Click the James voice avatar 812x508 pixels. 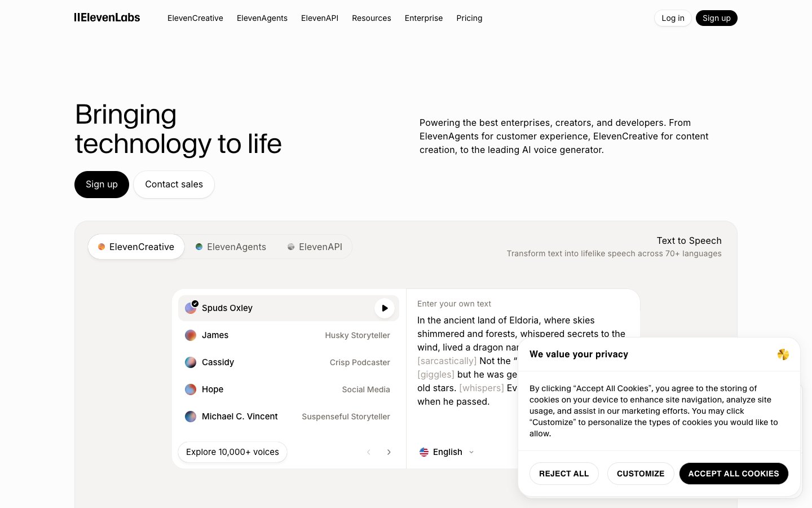[x=191, y=335]
